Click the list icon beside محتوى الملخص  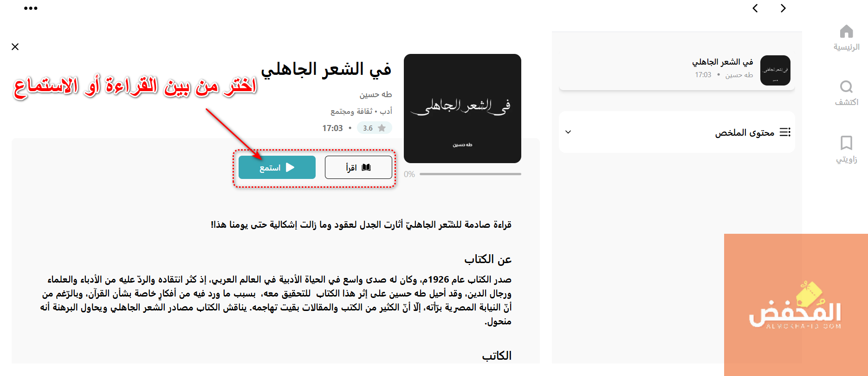(785, 132)
